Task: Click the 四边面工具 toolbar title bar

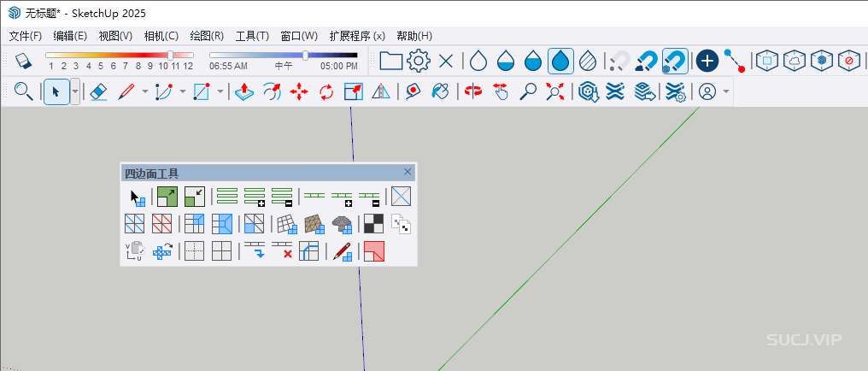Action: pyautogui.click(x=268, y=174)
